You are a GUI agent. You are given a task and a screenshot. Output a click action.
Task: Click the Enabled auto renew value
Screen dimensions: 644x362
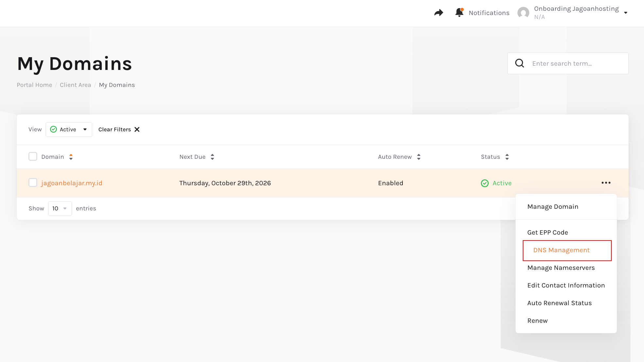(x=391, y=183)
